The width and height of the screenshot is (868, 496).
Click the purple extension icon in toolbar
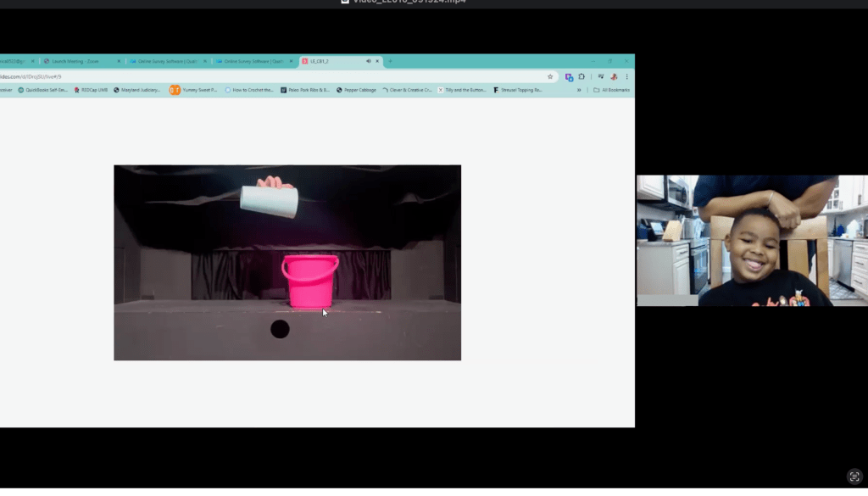coord(569,76)
